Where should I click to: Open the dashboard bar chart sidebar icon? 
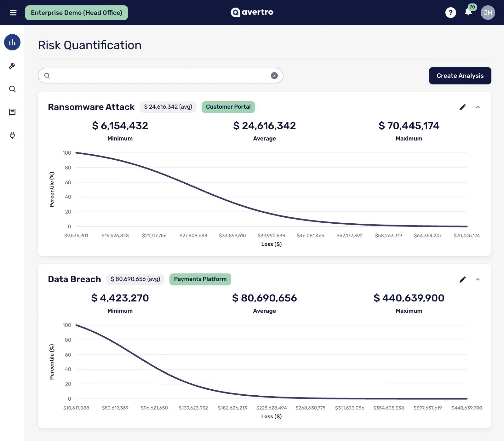[x=12, y=42]
